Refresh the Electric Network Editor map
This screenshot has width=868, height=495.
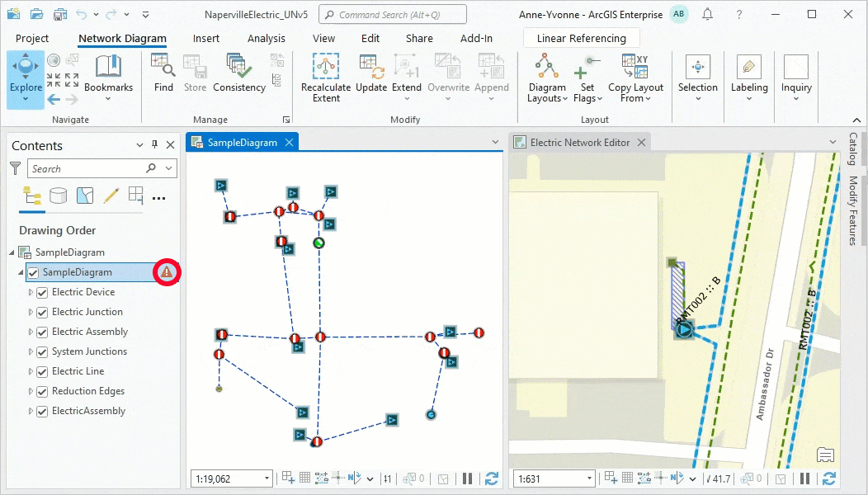828,478
